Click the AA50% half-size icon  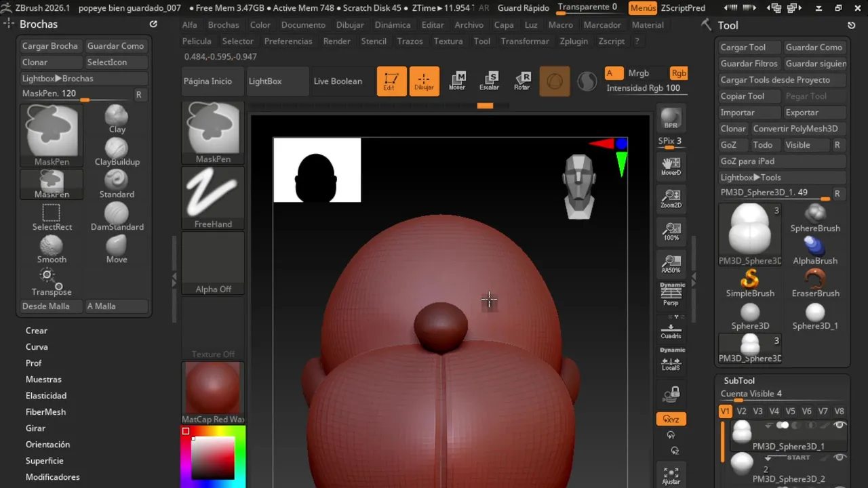pyautogui.click(x=671, y=264)
